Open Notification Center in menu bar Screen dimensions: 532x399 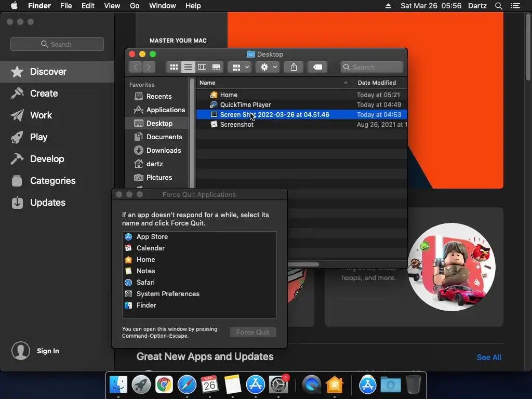coord(515,6)
